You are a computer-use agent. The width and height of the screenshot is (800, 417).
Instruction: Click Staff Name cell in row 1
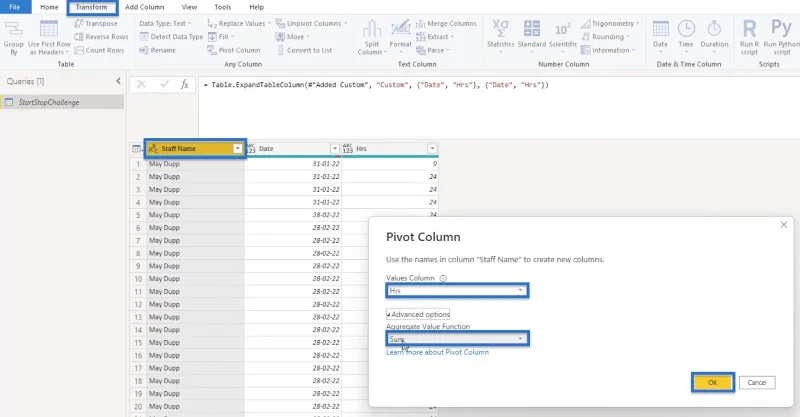click(195, 164)
